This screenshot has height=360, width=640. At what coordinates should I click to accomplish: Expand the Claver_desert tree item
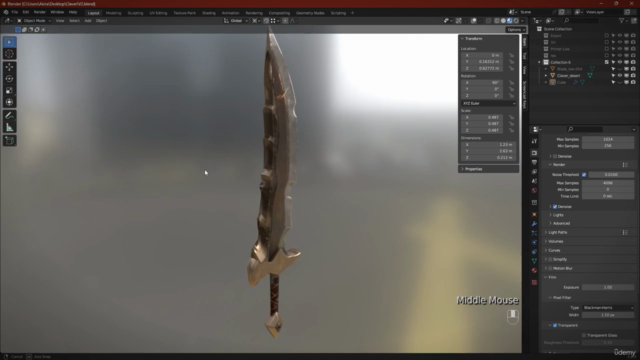(x=546, y=76)
